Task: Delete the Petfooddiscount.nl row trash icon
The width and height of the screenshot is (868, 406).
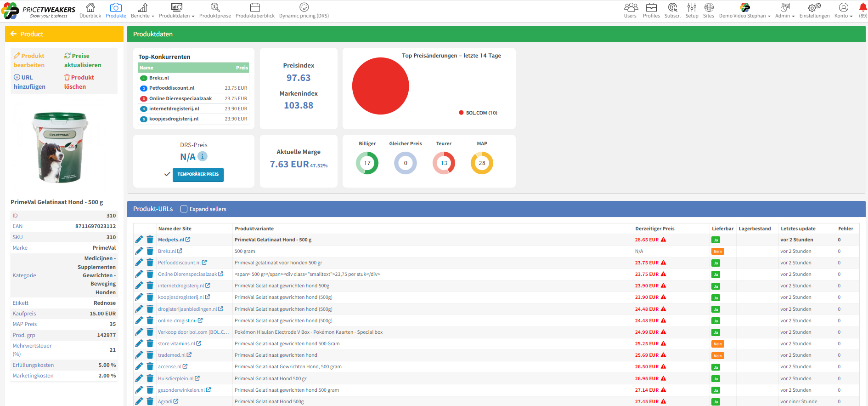Action: [150, 263]
